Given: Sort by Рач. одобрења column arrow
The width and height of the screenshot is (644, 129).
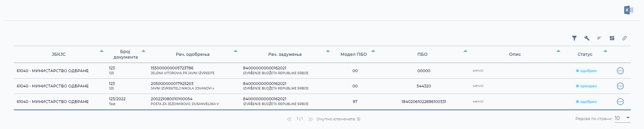Looking at the screenshot, I should [x=236, y=51].
